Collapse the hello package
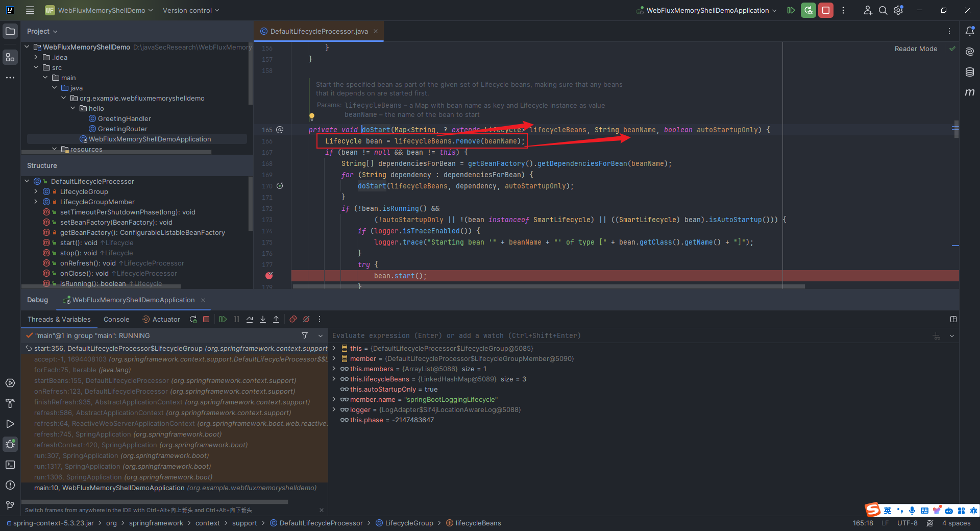The height and width of the screenshot is (531, 980). pyautogui.click(x=72, y=108)
